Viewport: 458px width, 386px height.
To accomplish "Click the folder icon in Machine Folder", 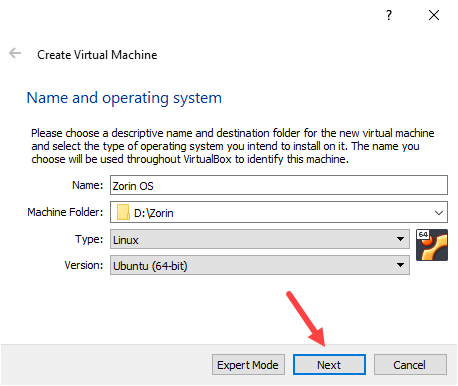I will coord(123,212).
